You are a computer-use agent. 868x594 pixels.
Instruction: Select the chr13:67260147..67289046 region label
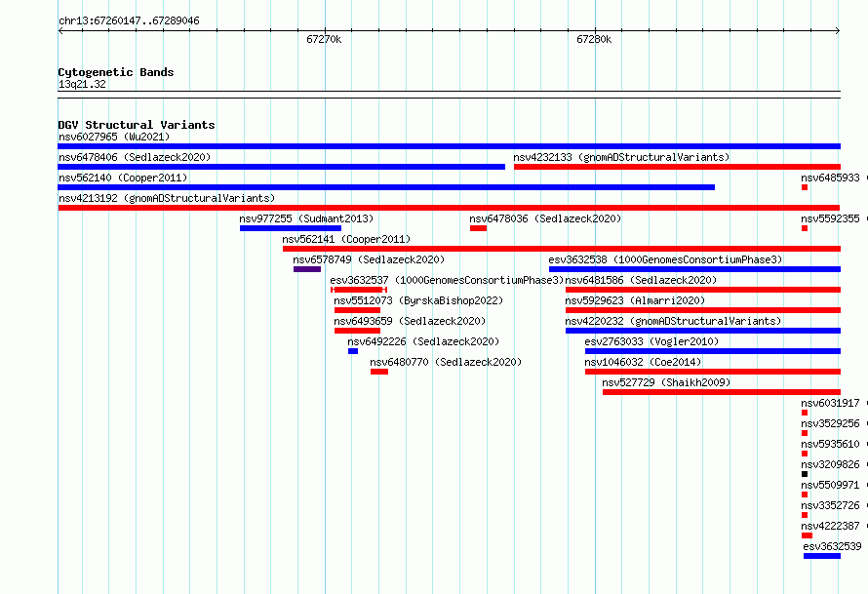pos(129,20)
